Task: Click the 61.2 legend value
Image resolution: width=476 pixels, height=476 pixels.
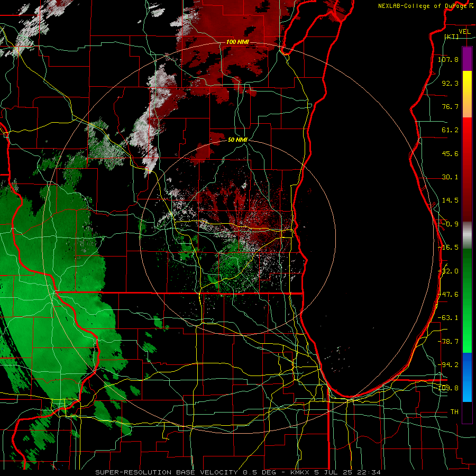Action: pos(450,130)
